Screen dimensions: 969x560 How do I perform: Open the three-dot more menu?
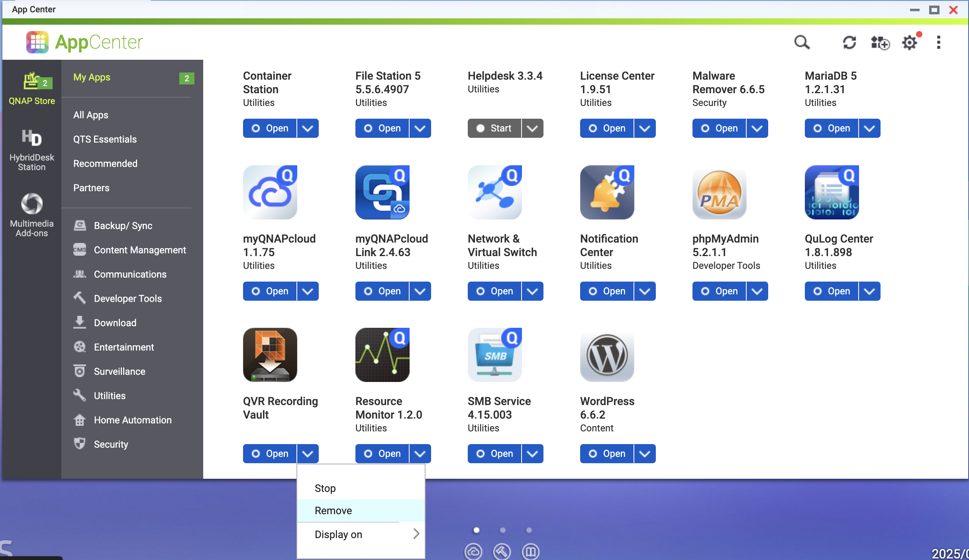[x=939, y=42]
